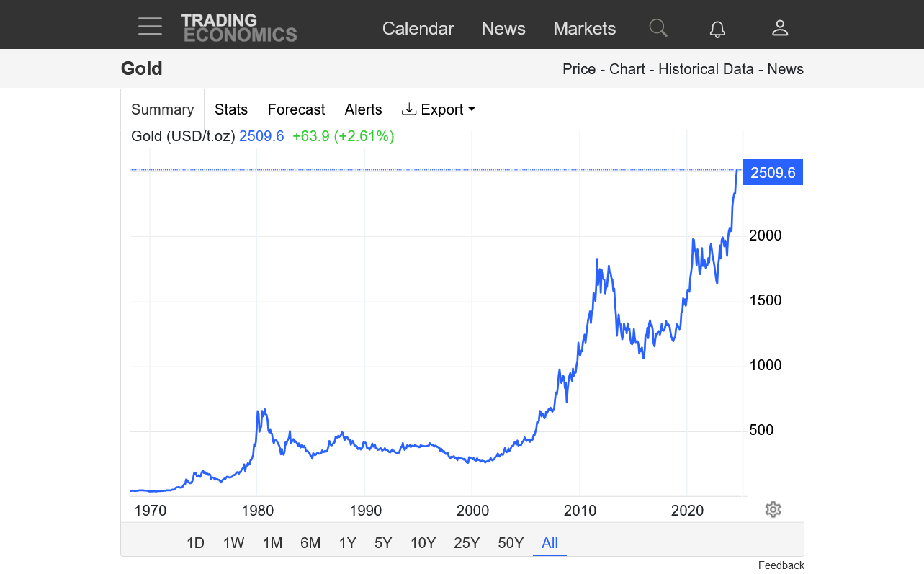The width and height of the screenshot is (924, 574).
Task: Choose the 25Y chart range
Action: [x=467, y=543]
